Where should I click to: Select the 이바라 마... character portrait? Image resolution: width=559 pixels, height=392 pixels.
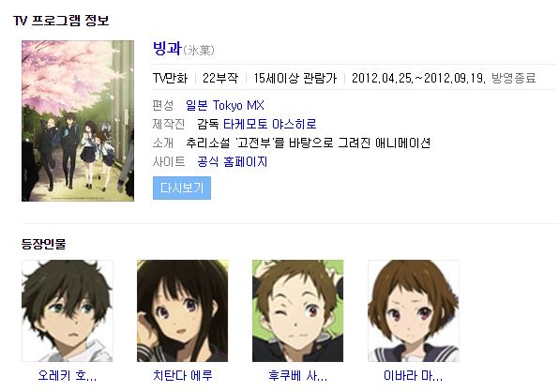tap(414, 310)
